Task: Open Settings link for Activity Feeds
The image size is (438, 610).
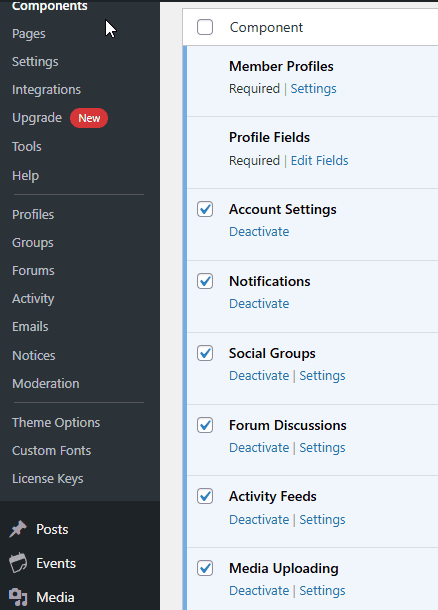Action: pos(322,520)
